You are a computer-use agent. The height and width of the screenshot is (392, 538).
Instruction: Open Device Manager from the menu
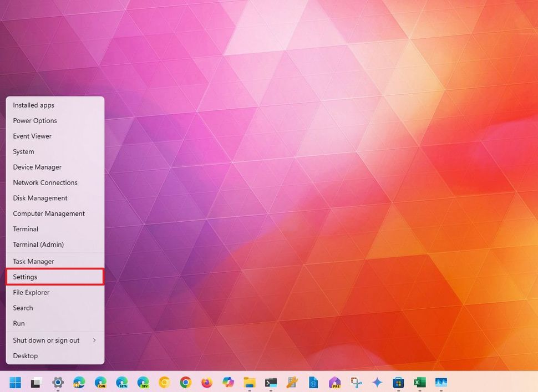click(37, 167)
